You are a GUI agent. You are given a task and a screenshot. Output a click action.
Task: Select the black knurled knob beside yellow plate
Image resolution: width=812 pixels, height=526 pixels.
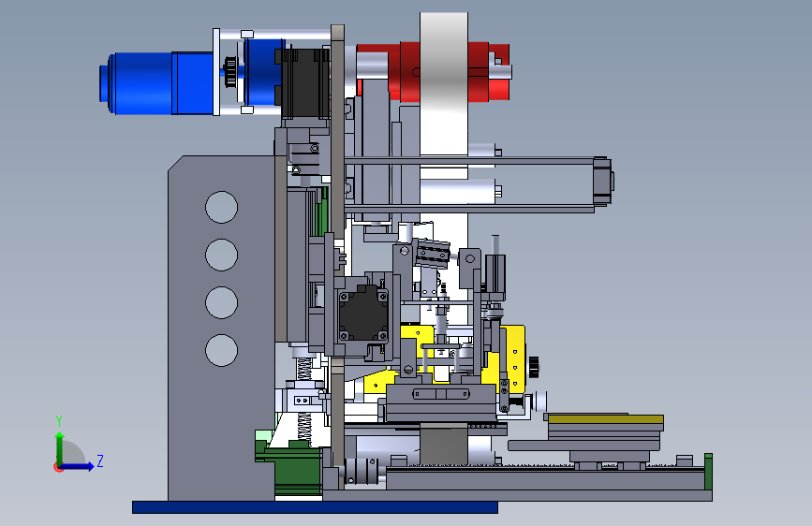(534, 367)
